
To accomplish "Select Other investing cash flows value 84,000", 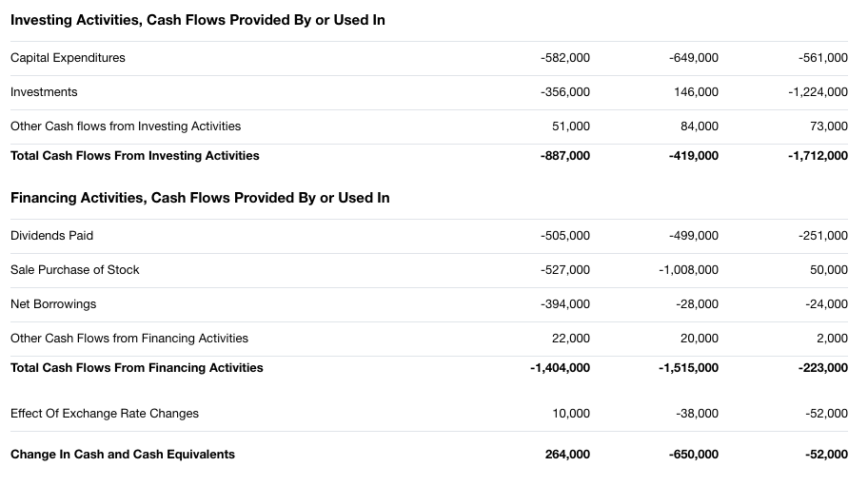I will 700,126.
